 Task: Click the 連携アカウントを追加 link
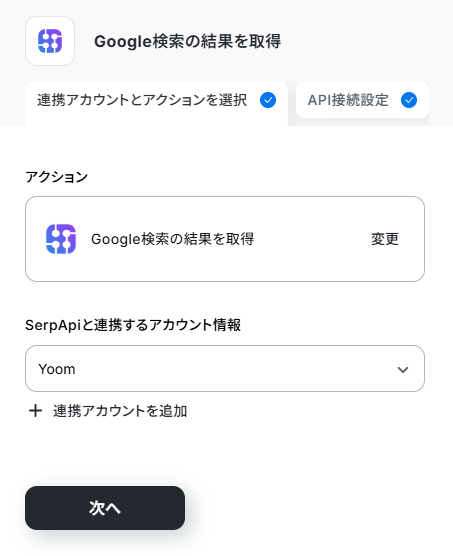[120, 411]
